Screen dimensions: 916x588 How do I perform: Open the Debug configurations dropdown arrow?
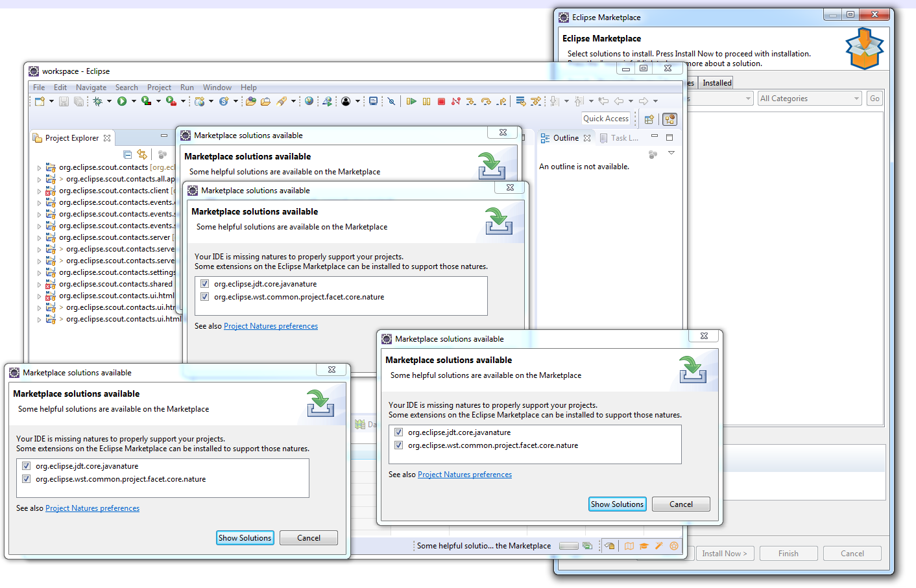coord(109,101)
